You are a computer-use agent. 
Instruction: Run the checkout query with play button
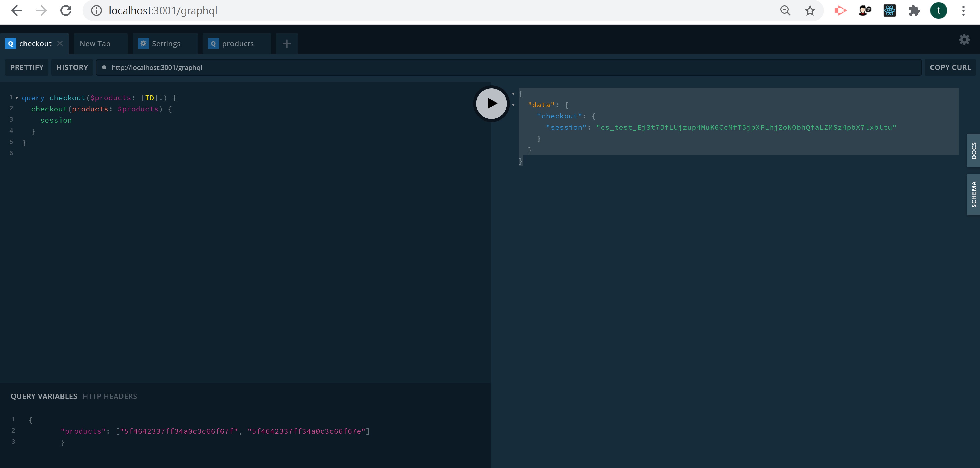[492, 103]
